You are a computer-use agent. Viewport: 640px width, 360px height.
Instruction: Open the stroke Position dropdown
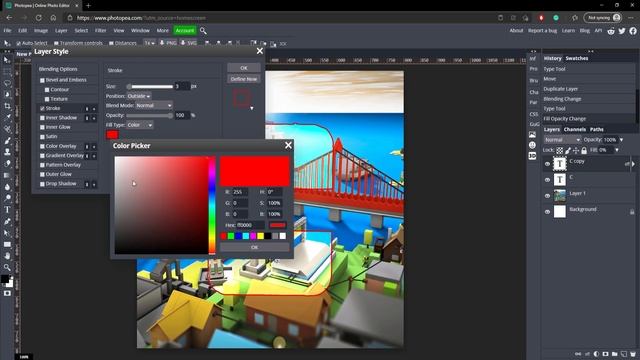tap(139, 96)
